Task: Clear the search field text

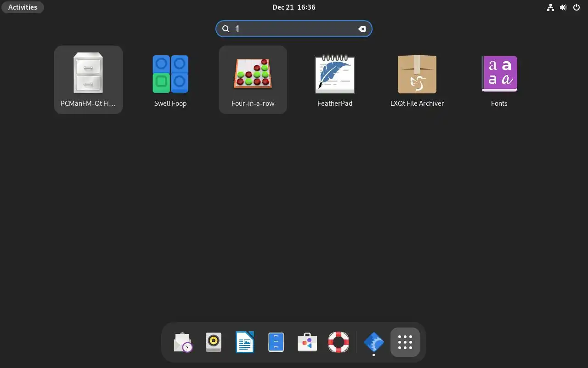Action: tap(362, 29)
